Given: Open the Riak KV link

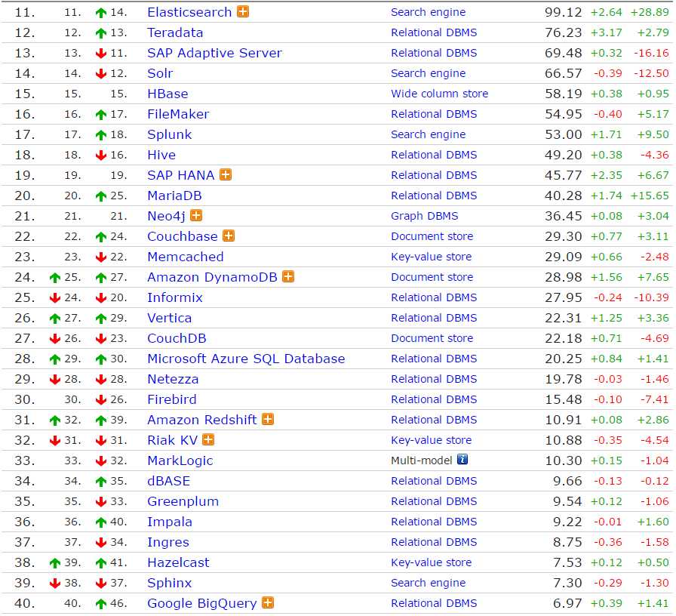Looking at the screenshot, I should [x=172, y=440].
